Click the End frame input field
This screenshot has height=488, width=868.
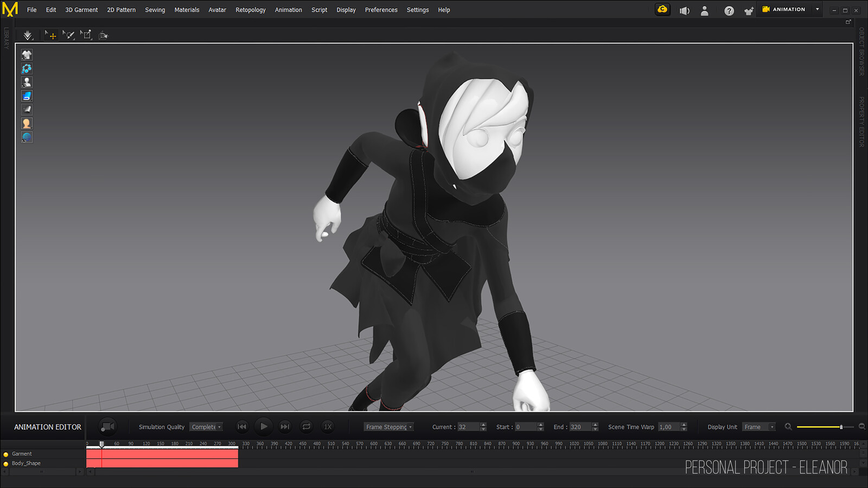point(579,427)
